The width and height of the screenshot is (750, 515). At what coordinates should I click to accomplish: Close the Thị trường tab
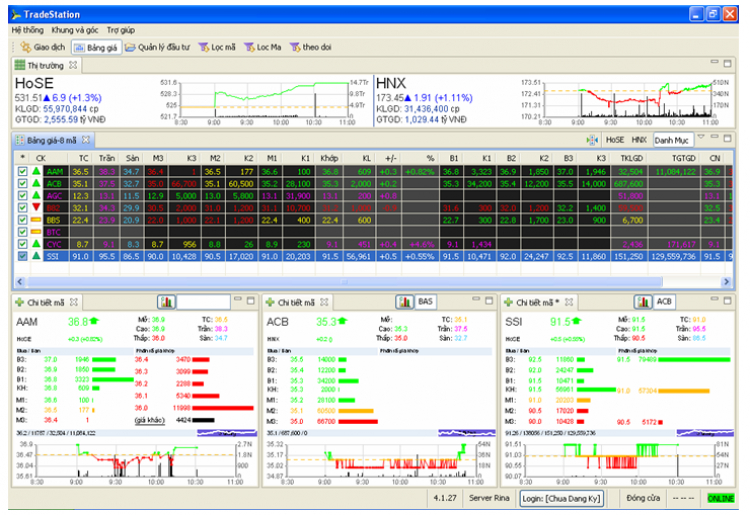pyautogui.click(x=73, y=65)
